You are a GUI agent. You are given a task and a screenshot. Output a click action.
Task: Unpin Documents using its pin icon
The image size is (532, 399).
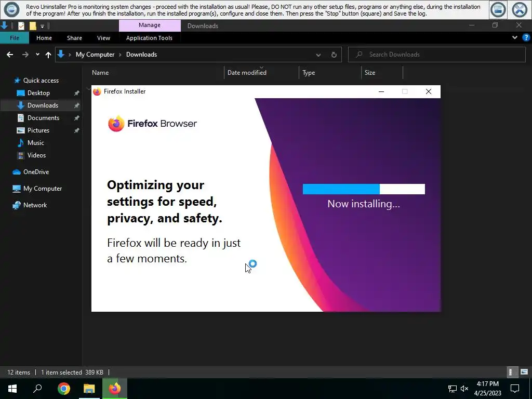77,118
